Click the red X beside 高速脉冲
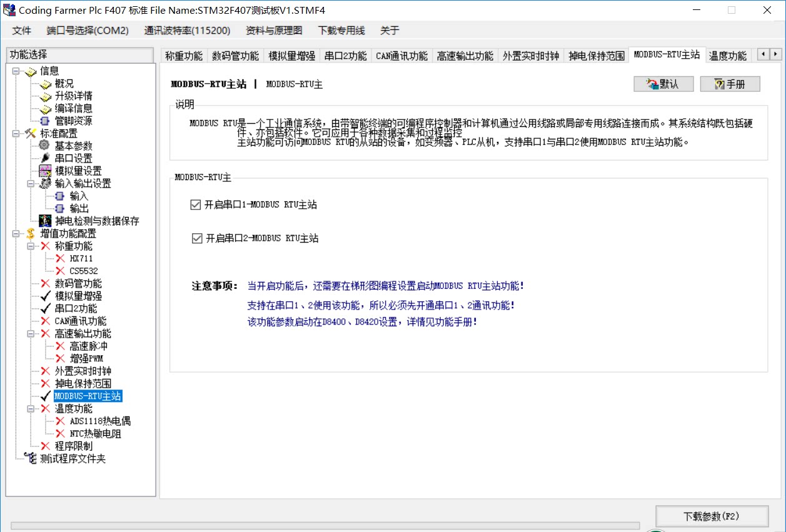The image size is (786, 532). [x=60, y=346]
